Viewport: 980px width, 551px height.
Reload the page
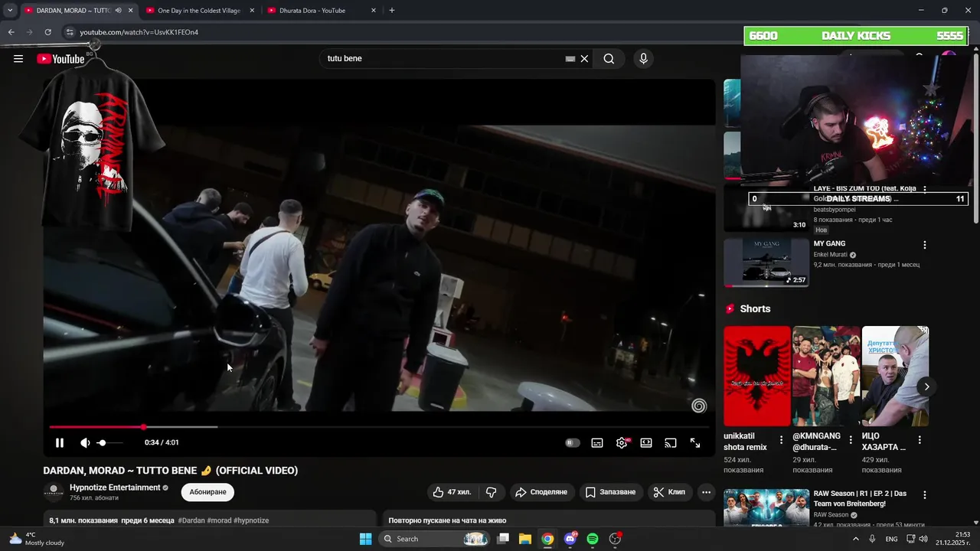point(47,32)
